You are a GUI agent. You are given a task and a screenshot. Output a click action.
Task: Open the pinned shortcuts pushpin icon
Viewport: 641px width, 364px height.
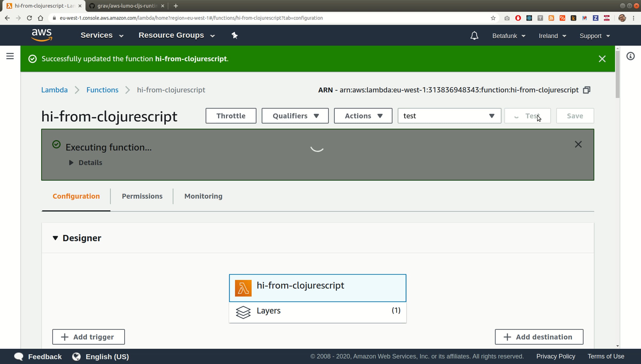[234, 35]
